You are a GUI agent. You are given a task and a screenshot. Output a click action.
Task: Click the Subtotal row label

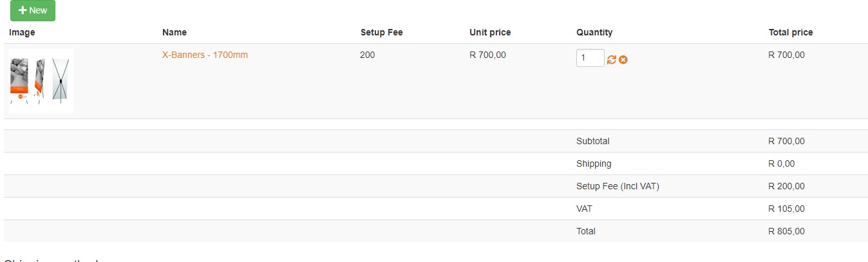(x=592, y=141)
